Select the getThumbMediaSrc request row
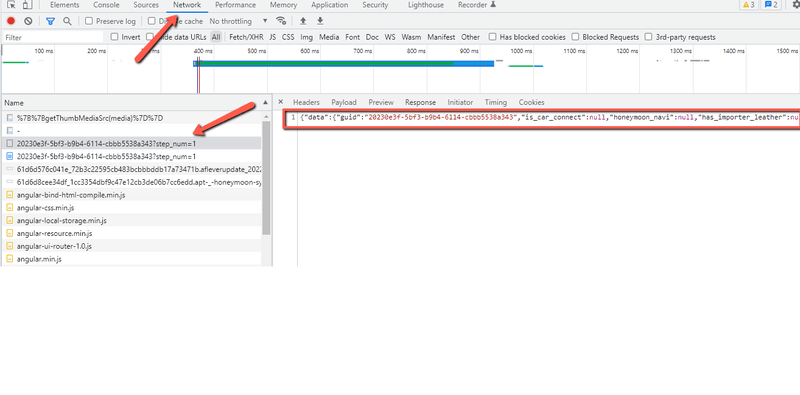This screenshot has height=395, width=800. point(132,118)
